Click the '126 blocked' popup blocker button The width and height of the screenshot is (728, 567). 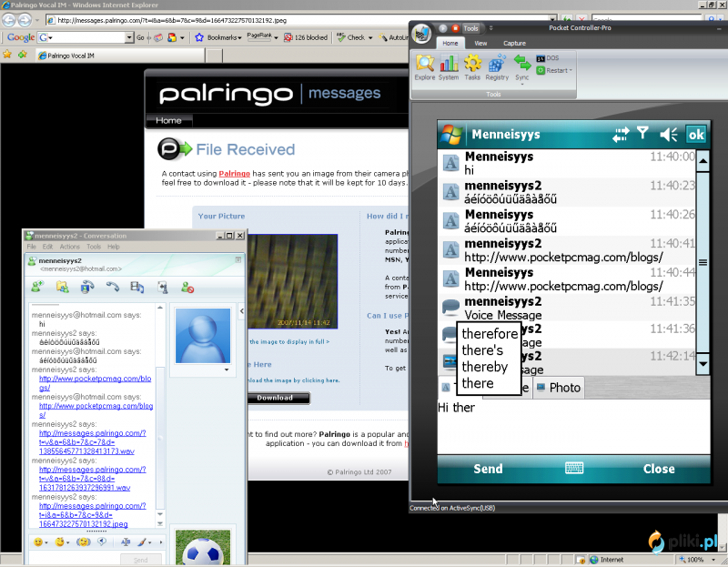point(305,37)
